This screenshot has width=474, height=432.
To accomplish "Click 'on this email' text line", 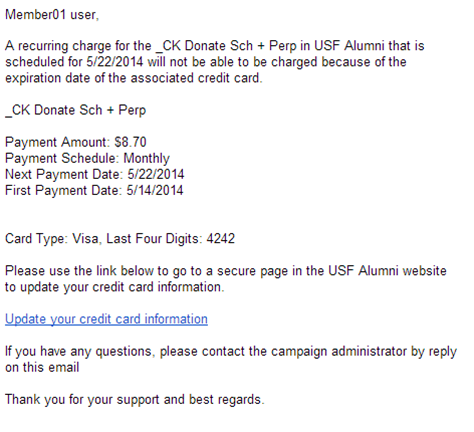I will [x=42, y=367].
